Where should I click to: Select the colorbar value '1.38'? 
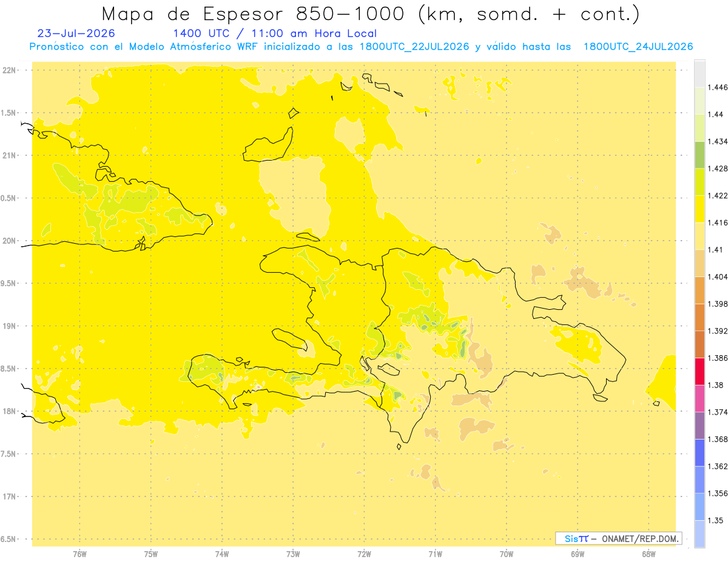(715, 385)
